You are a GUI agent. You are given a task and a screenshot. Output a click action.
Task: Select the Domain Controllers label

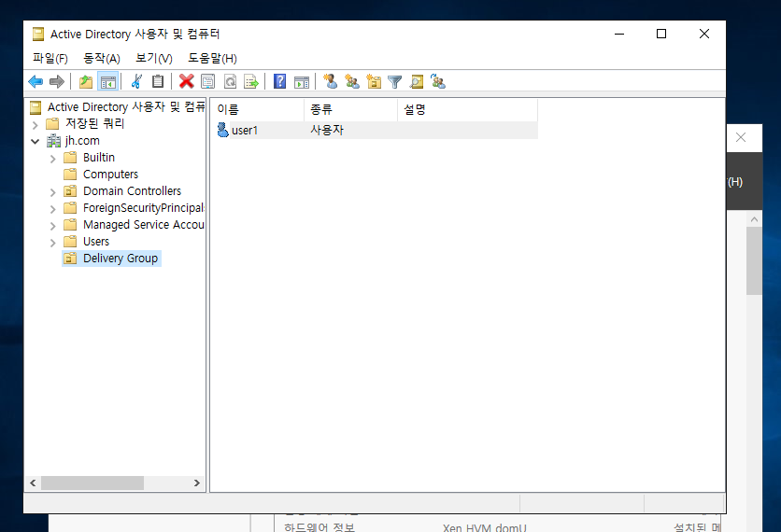coord(132,191)
